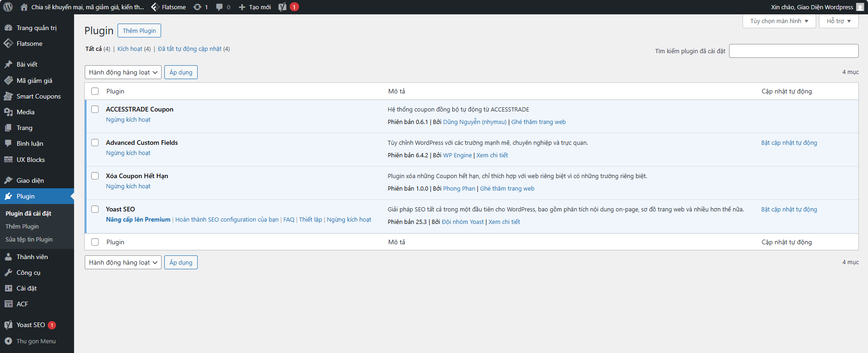Screen dimensions: 868x353
Task: Open comments bubble icon in admin bar
Action: coord(219,7)
